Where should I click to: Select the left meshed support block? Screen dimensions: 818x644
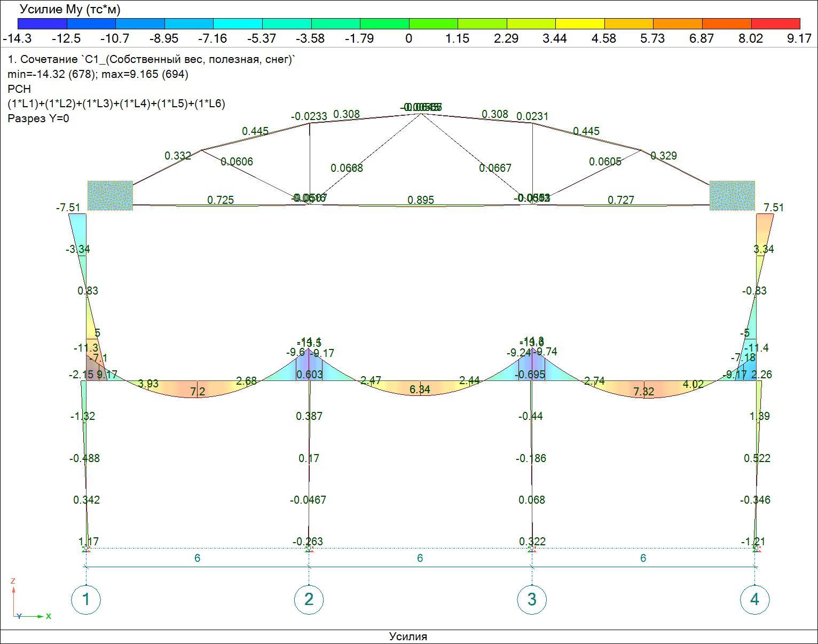coord(110,195)
